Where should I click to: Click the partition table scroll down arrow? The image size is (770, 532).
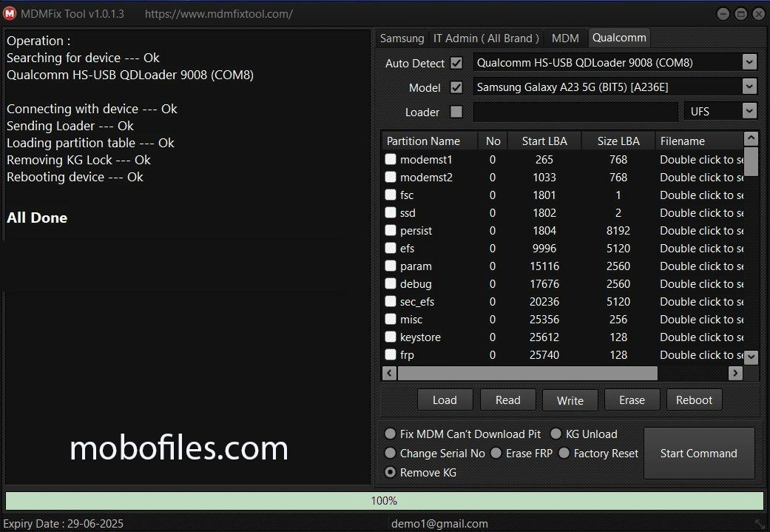coord(751,357)
